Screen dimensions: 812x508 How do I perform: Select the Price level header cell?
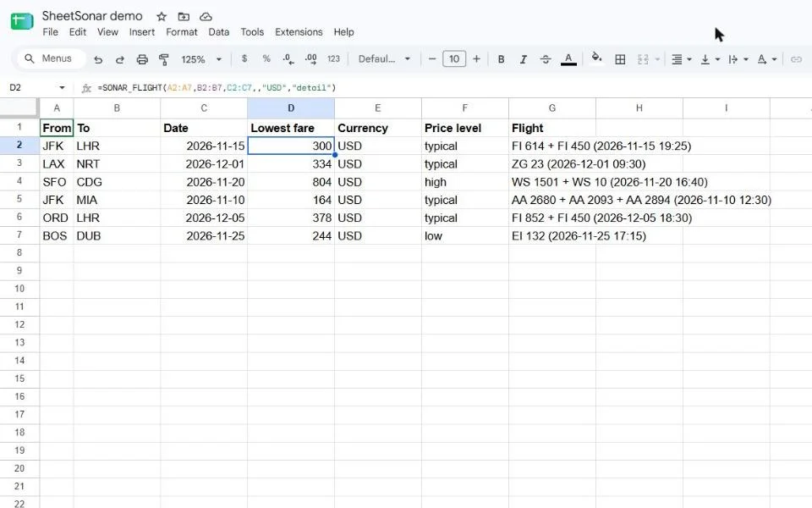pos(465,128)
